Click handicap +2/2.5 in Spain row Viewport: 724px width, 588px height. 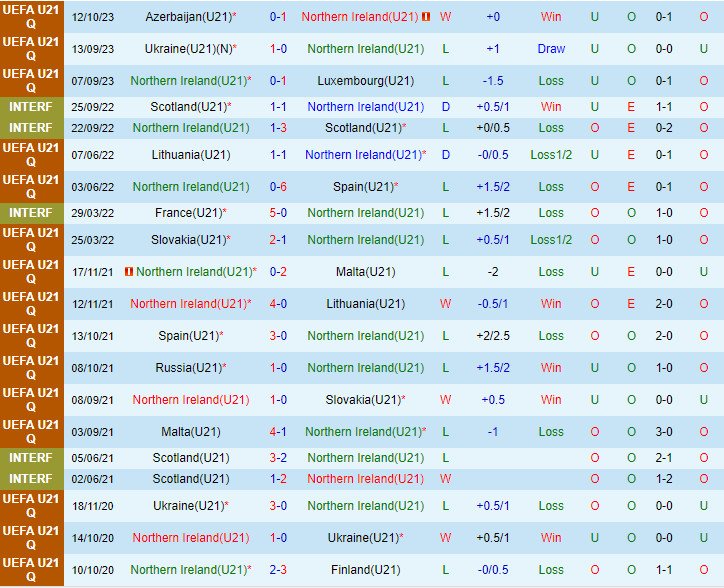pos(493,336)
